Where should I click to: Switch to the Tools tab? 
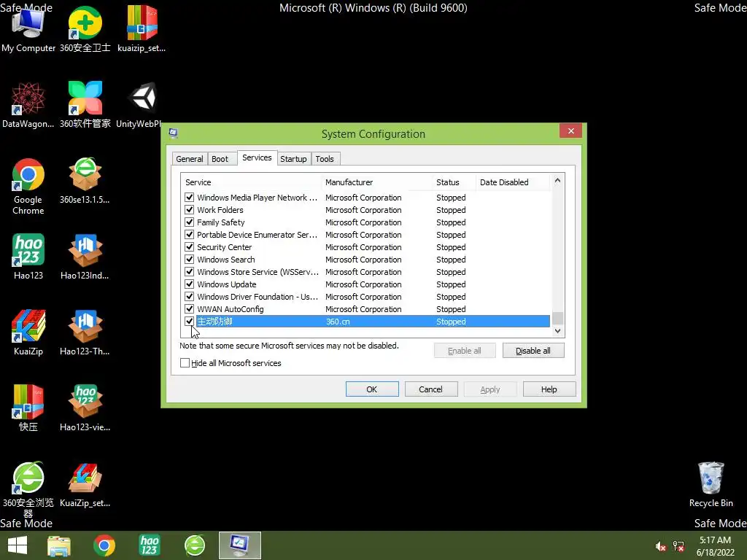click(x=325, y=158)
